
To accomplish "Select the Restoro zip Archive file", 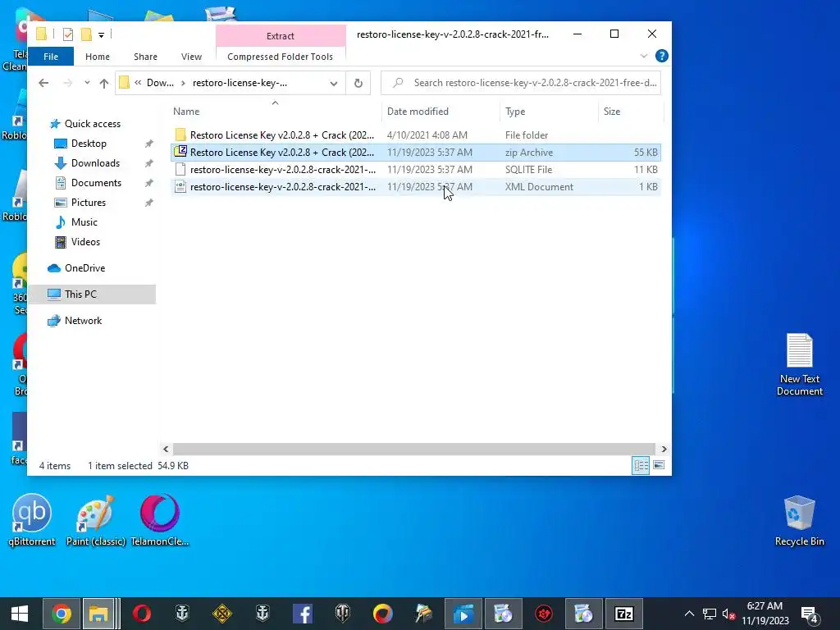I will tap(416, 152).
